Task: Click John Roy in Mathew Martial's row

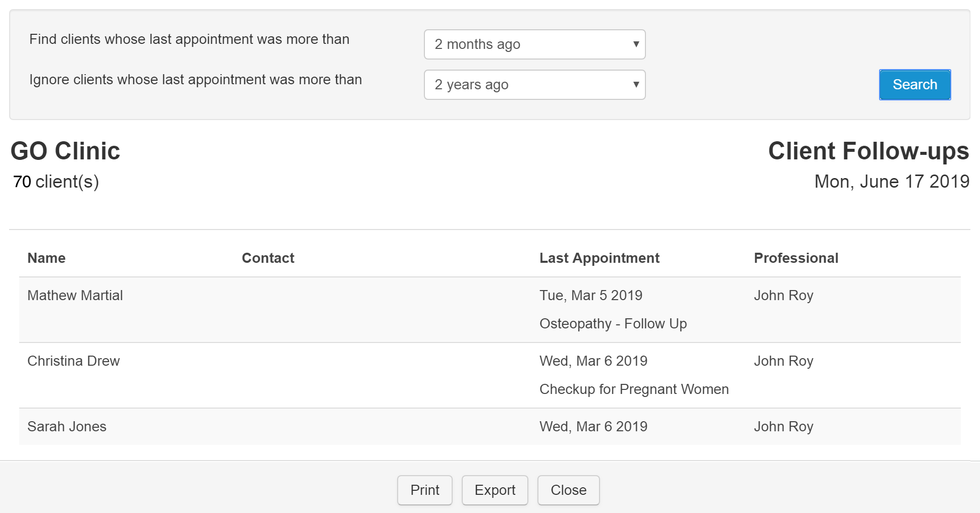Action: click(x=784, y=295)
